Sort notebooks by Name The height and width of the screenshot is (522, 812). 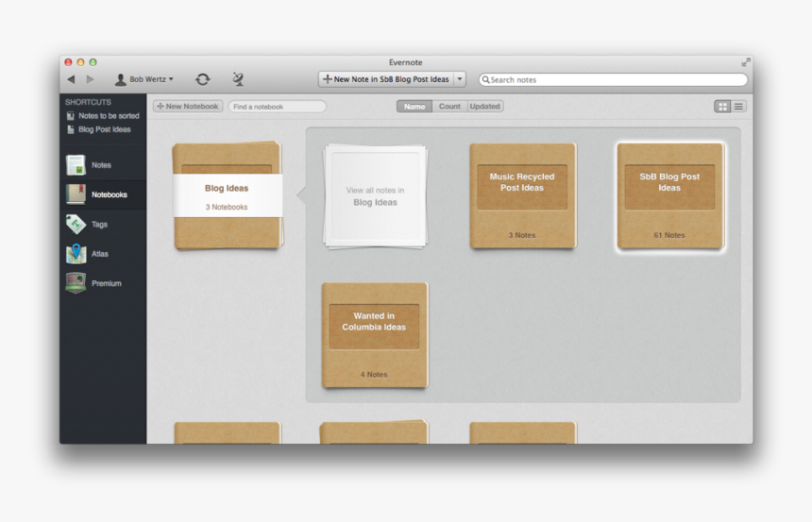click(x=414, y=106)
